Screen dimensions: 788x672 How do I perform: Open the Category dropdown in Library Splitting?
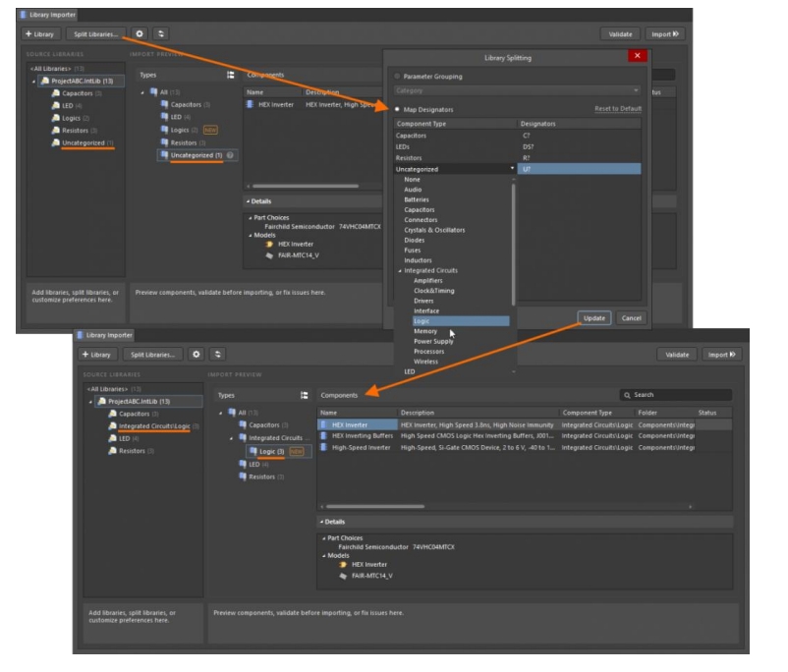click(517, 90)
